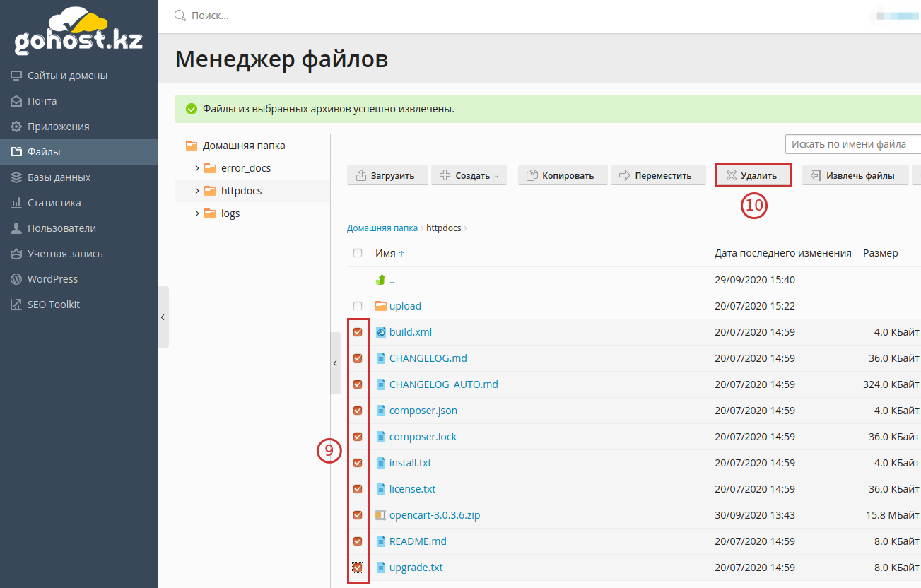The width and height of the screenshot is (921, 588).
Task: Open the Создать dropdown button
Action: [469, 175]
